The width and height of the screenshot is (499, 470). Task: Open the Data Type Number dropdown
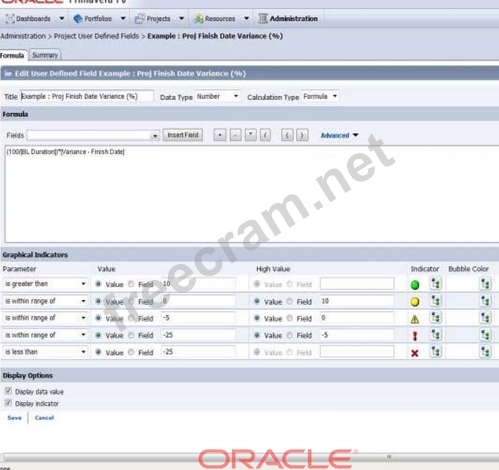(x=217, y=96)
